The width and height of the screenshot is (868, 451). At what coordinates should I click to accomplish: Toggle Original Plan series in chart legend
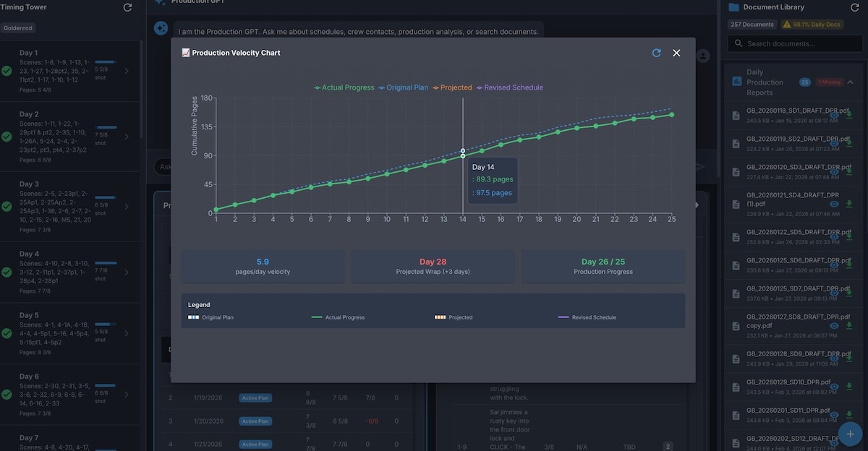point(404,87)
